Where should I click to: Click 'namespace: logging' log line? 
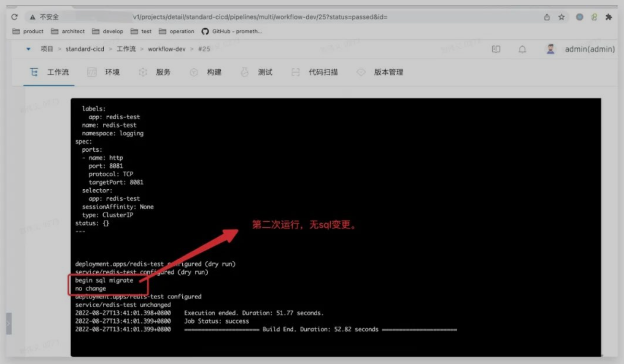pos(112,133)
